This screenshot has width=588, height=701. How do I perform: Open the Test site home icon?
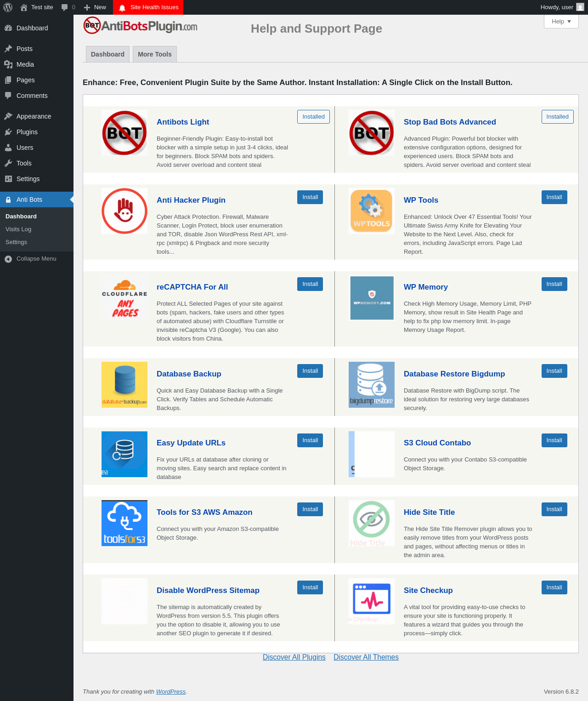(x=24, y=7)
